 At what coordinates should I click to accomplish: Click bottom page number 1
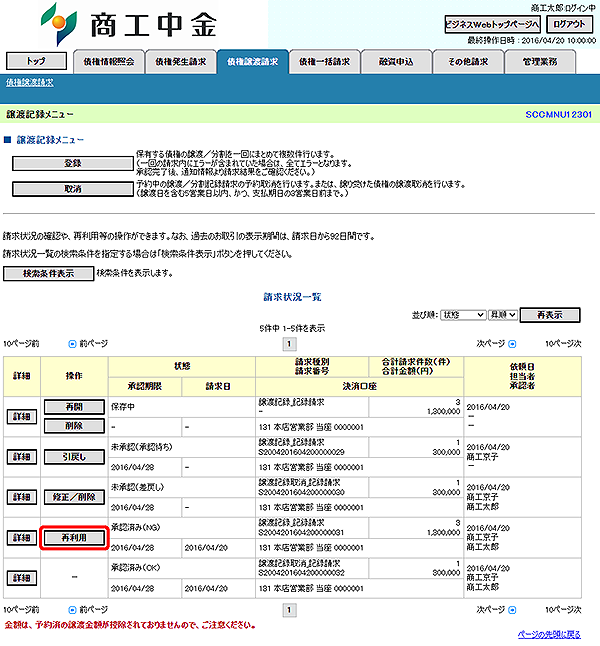289,610
